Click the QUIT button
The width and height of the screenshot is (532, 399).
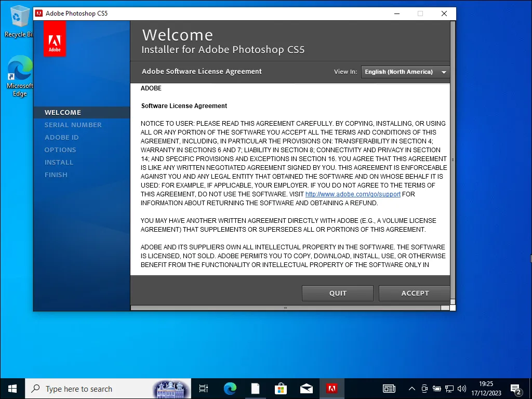[337, 293]
